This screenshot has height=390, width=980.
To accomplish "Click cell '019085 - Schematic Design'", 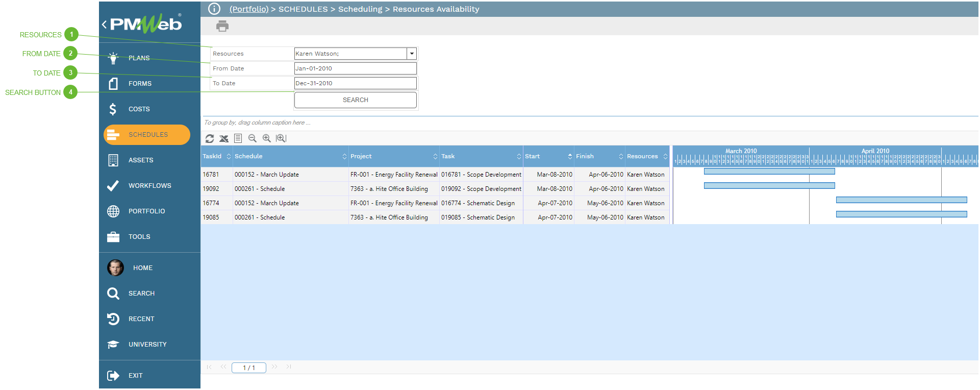I will pyautogui.click(x=481, y=217).
